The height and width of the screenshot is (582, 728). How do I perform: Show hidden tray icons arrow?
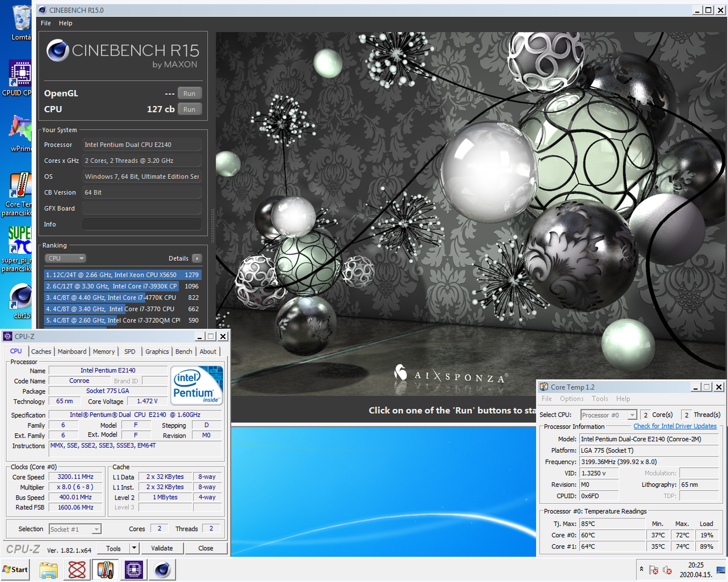tap(641, 569)
